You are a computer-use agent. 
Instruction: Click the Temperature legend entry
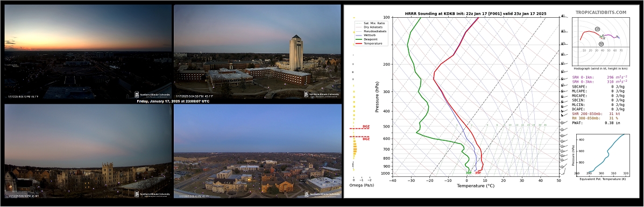click(368, 43)
